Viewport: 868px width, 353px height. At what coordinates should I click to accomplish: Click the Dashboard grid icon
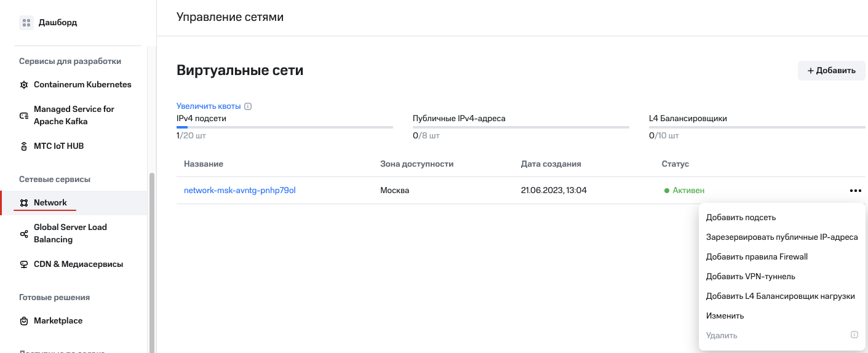click(x=26, y=23)
